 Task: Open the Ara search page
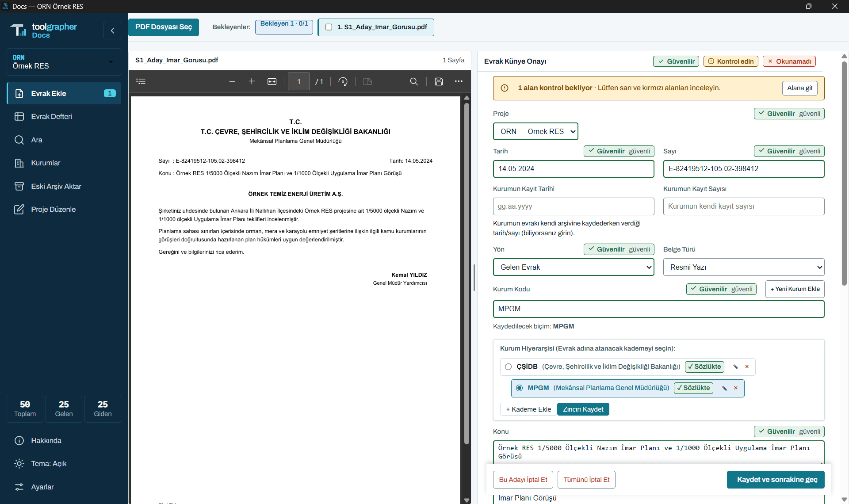tap(64, 140)
